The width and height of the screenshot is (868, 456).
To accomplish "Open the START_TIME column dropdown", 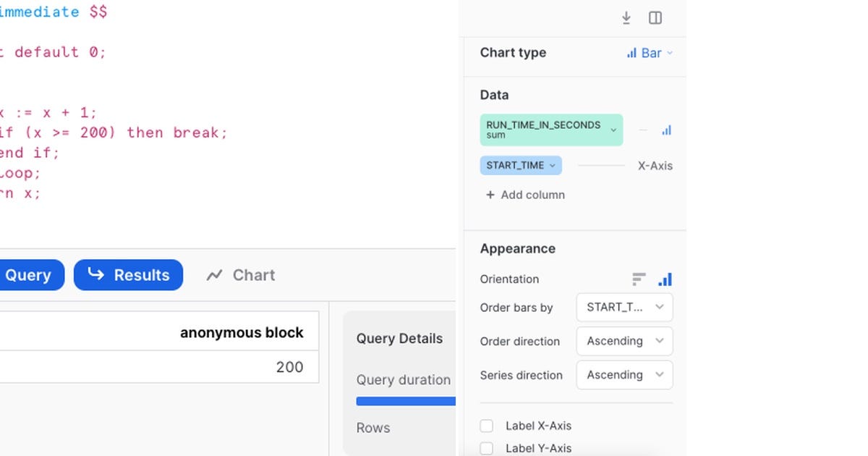I will (521, 166).
